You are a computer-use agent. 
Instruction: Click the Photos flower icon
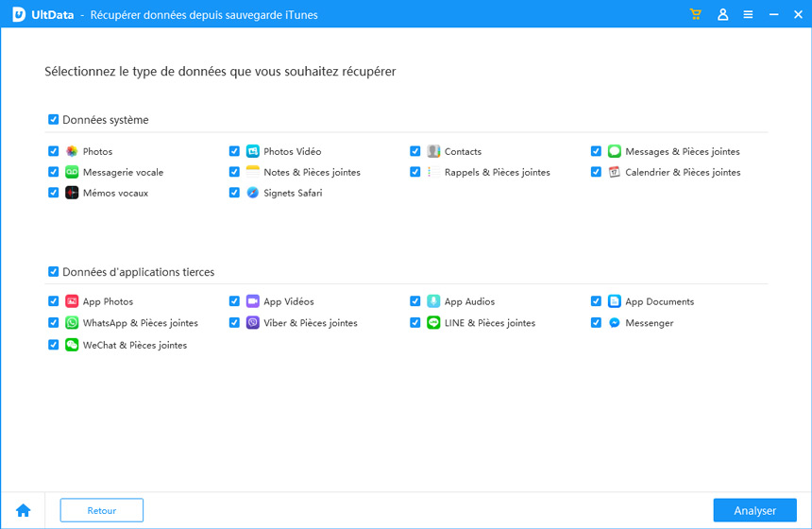[x=72, y=151]
